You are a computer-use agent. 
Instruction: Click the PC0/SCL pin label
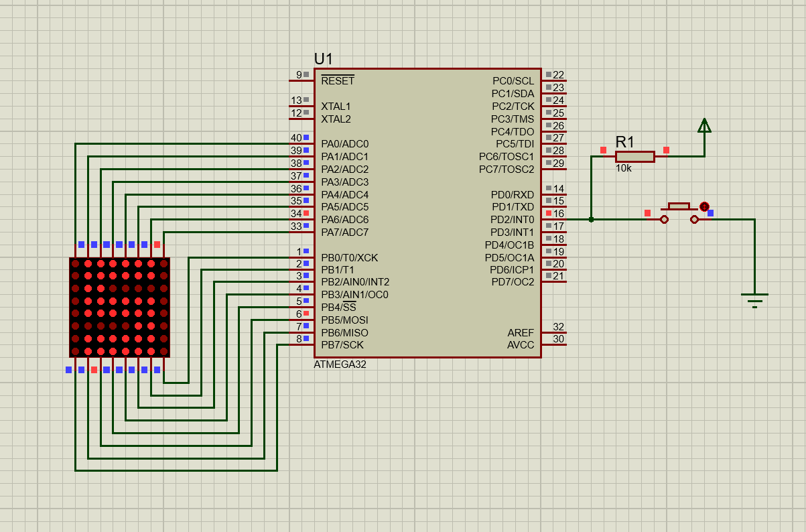pos(514,80)
